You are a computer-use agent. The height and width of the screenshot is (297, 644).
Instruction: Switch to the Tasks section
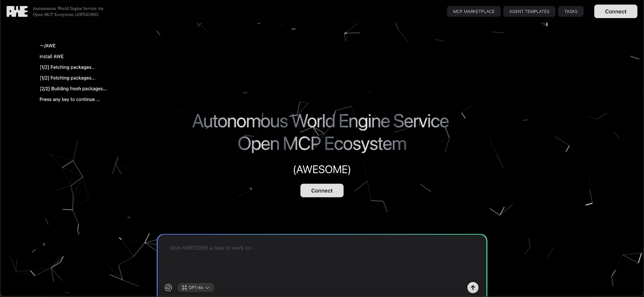click(x=571, y=12)
